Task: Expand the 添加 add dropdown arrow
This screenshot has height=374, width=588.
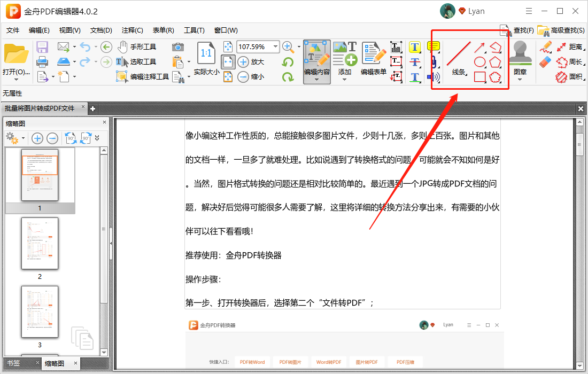Action: [x=345, y=80]
